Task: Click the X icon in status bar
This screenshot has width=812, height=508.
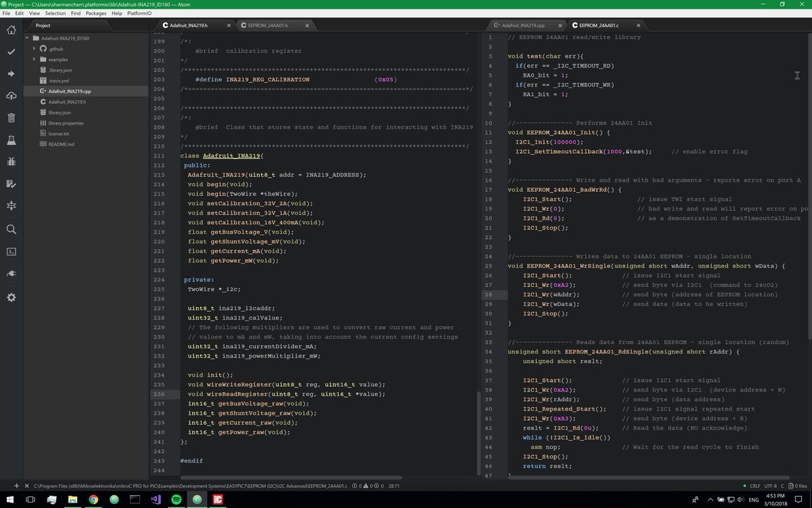Action: 26,486
